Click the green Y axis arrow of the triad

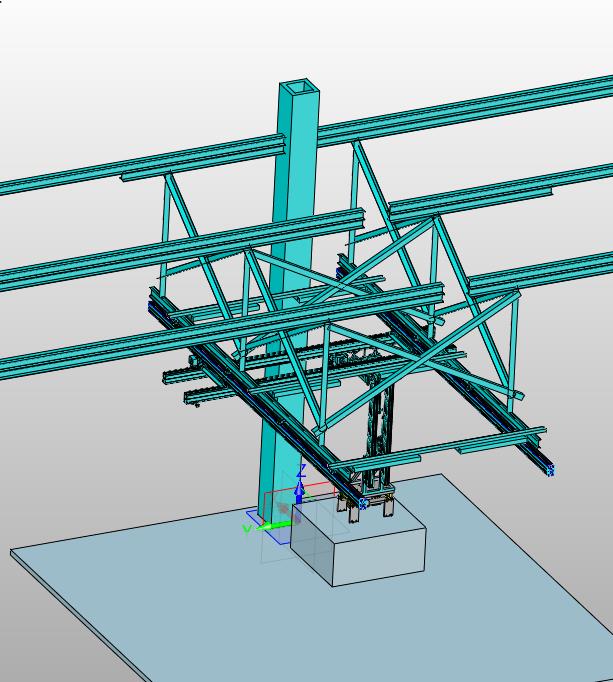[x=275, y=525]
